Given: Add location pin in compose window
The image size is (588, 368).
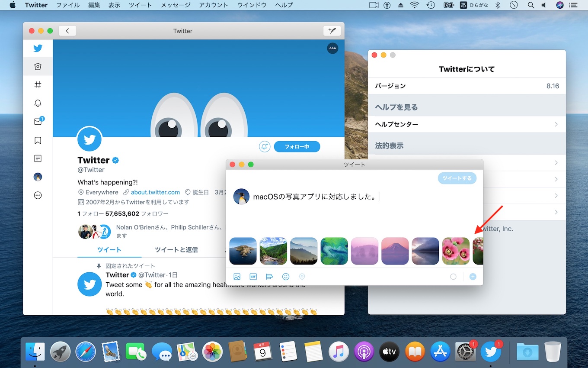Looking at the screenshot, I should tap(302, 277).
